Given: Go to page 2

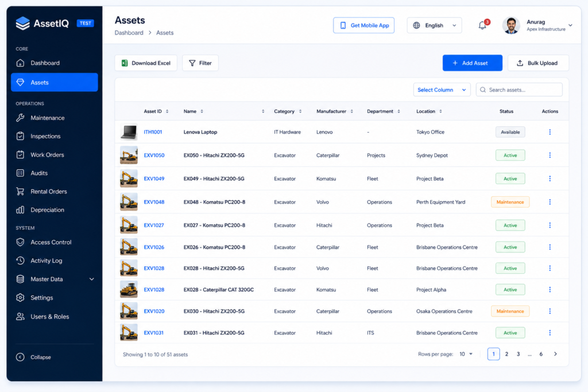Looking at the screenshot, I should 506,354.
